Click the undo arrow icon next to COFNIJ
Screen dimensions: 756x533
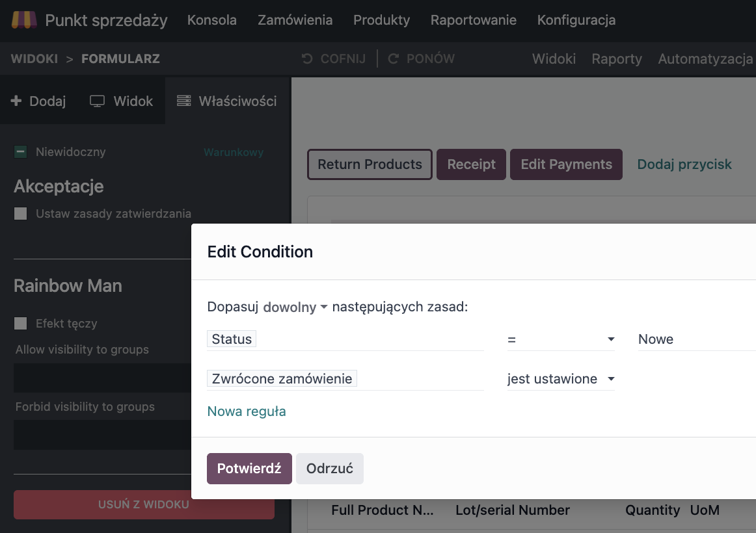(307, 59)
